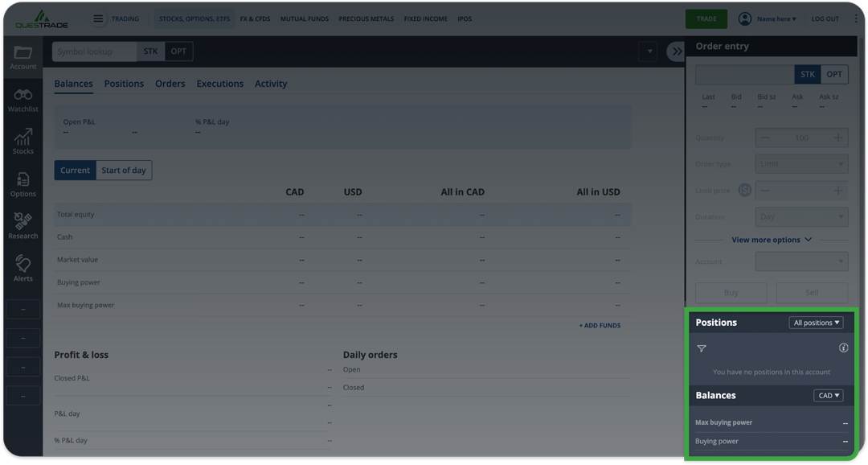Toggle order entry to OPT
868x465 pixels.
point(834,74)
